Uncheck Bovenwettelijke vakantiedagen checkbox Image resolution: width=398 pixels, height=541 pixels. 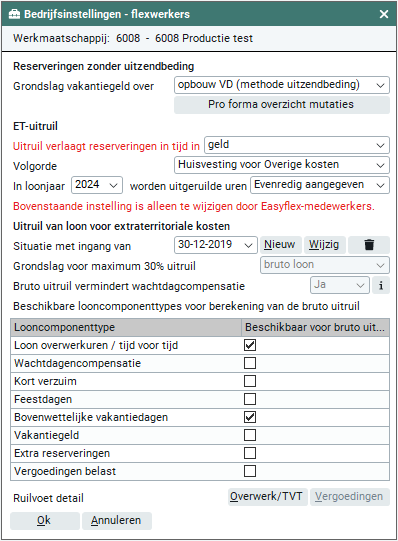(x=250, y=417)
